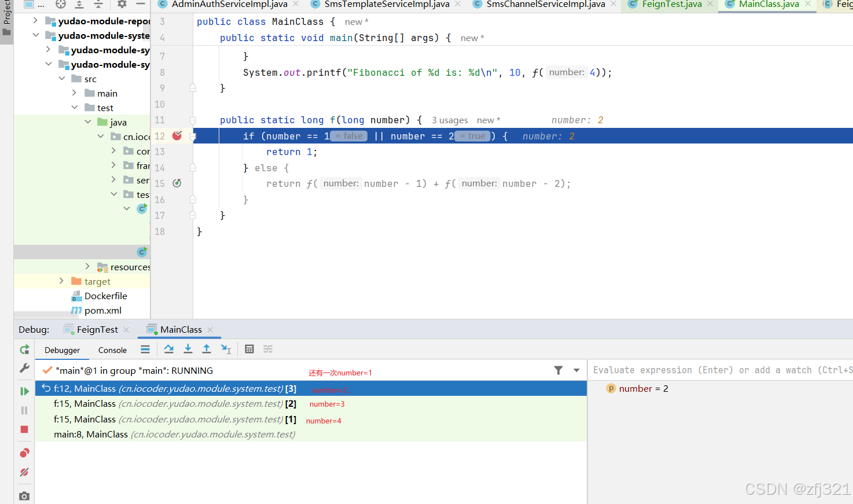Close the MainClass debug session tab
Screen dimensions: 853x504
click(210, 330)
